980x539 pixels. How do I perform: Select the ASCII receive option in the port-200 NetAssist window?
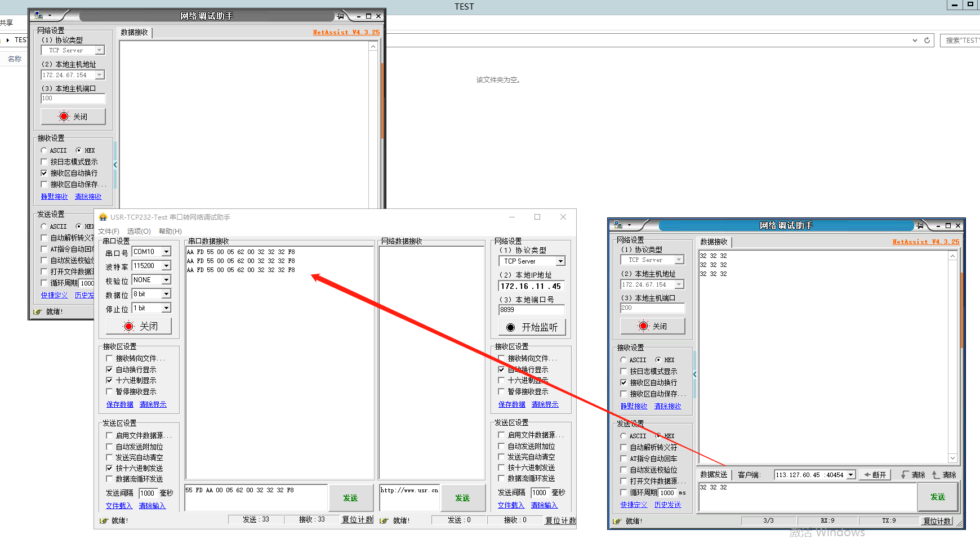(623, 360)
